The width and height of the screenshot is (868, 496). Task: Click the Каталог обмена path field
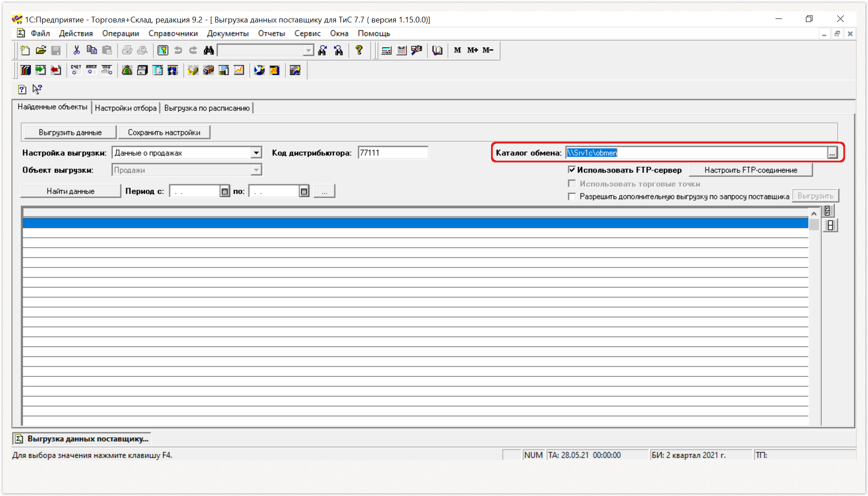697,153
